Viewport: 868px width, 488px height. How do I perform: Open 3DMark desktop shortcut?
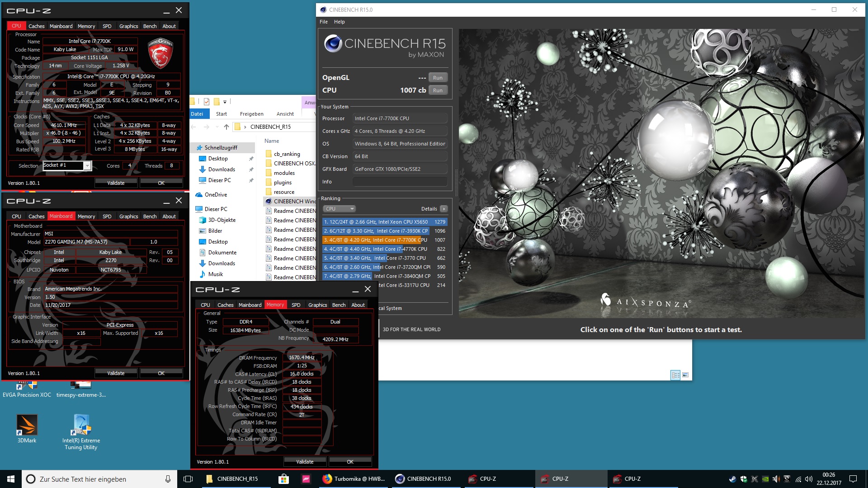click(x=27, y=429)
